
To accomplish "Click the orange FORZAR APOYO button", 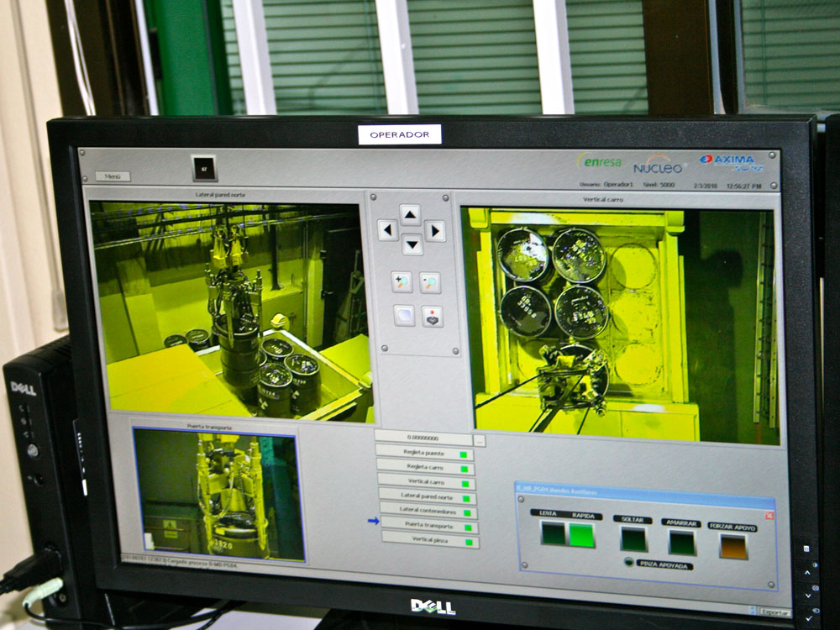I will (x=732, y=546).
